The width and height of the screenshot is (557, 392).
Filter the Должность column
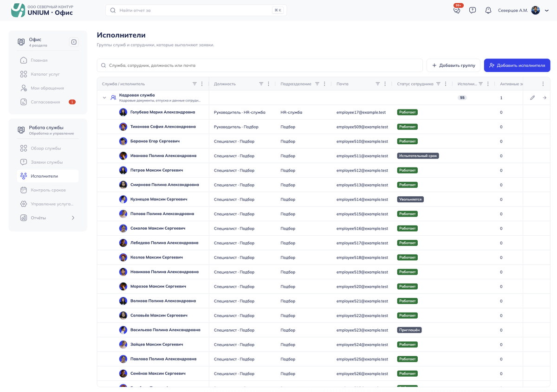(x=261, y=84)
